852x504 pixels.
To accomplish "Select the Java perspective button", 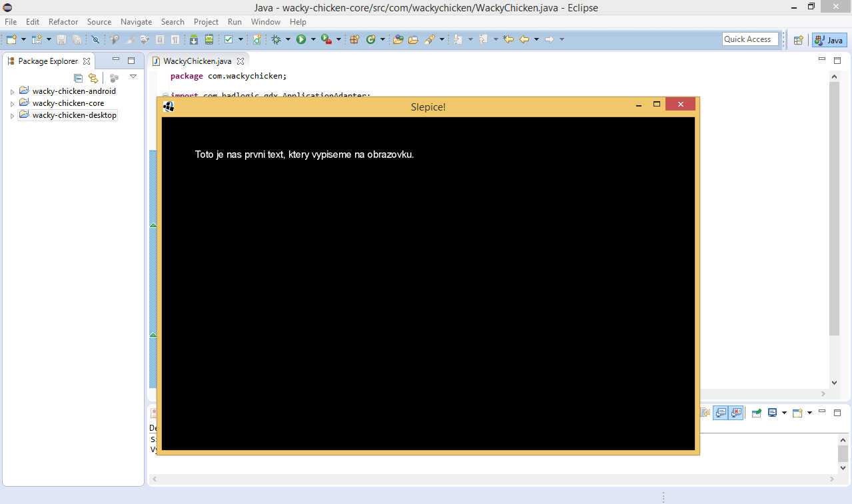I will pos(829,40).
